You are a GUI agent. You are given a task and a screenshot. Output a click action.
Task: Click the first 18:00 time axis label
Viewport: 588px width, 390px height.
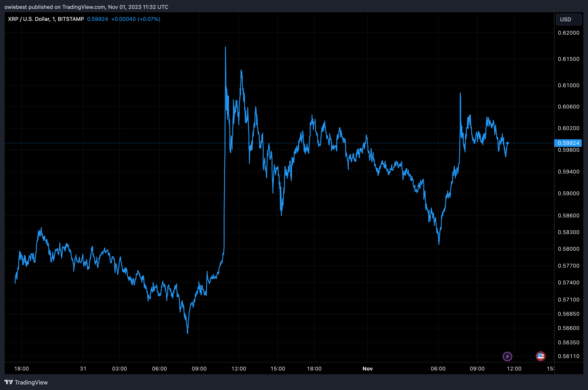[x=22, y=369]
